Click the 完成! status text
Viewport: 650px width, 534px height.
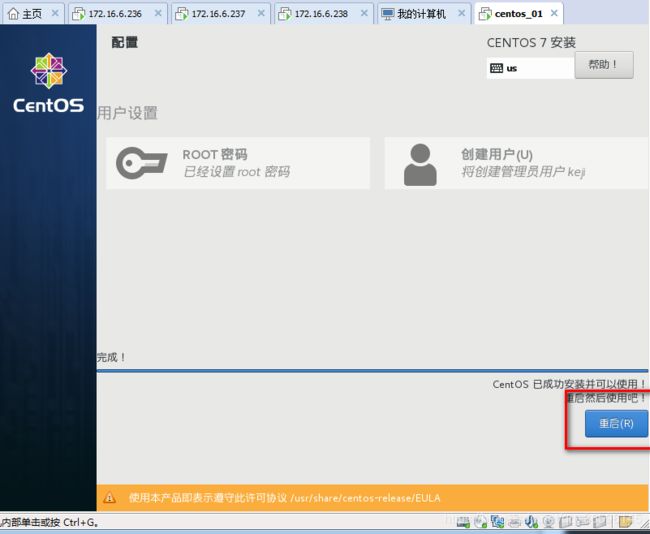[x=111, y=357]
